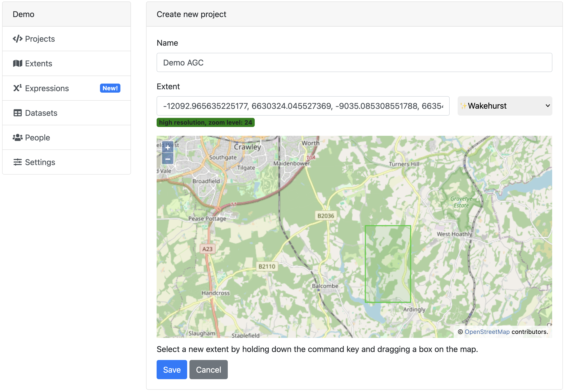Click the Settings sliders icon

17,162
